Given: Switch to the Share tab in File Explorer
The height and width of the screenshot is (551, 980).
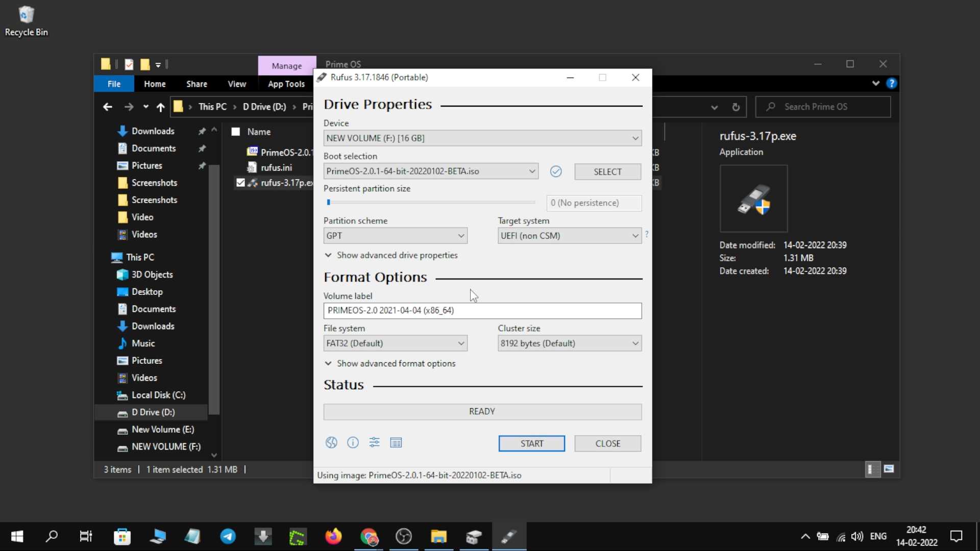Looking at the screenshot, I should [x=197, y=84].
